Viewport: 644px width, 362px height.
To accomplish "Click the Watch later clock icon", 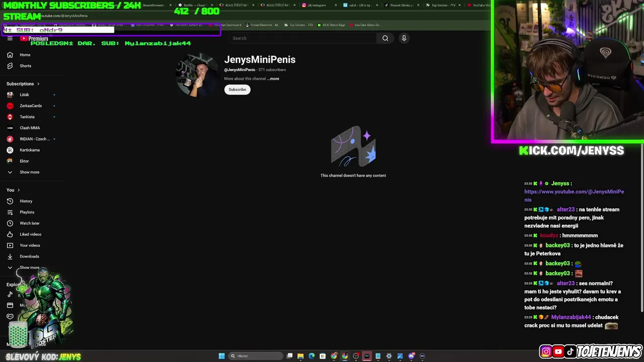I will [10, 223].
